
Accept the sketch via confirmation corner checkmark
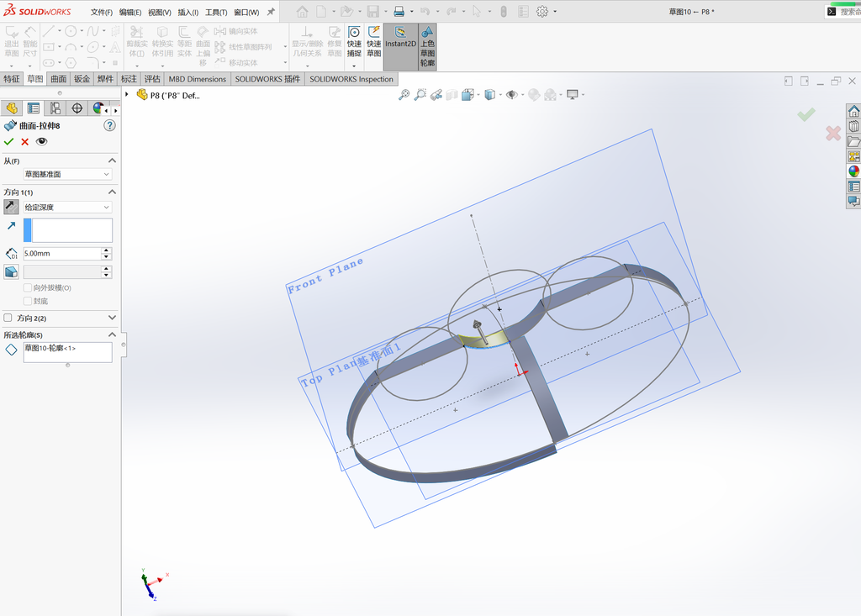tap(806, 115)
